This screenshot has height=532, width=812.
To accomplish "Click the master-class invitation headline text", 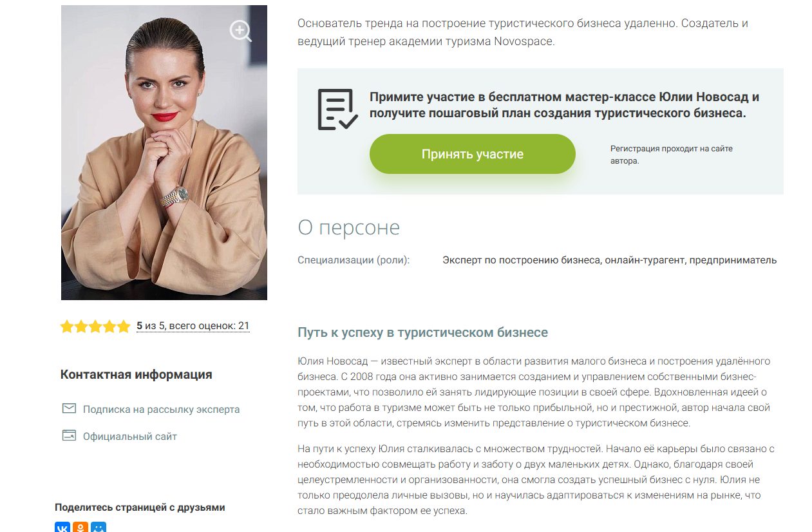I will coord(564,105).
